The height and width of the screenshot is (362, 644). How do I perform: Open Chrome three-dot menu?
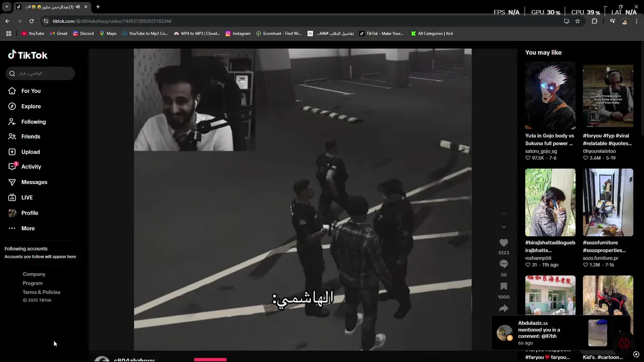click(637, 21)
